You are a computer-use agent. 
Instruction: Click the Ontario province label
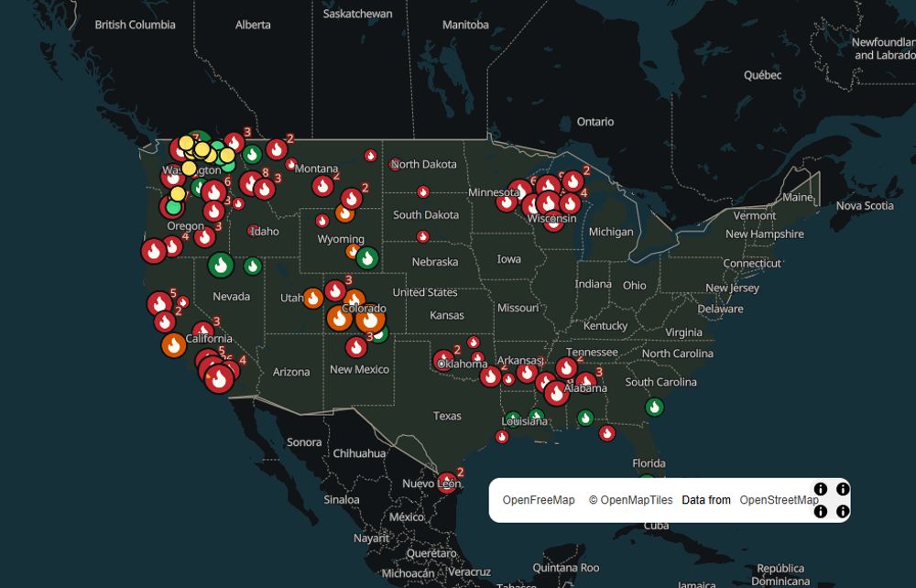tap(595, 122)
